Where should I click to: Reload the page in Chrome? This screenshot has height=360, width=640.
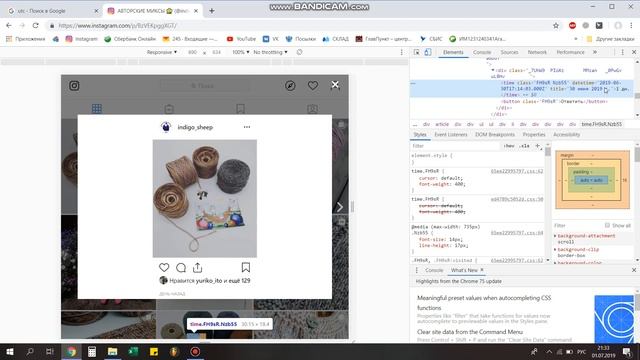point(36,25)
